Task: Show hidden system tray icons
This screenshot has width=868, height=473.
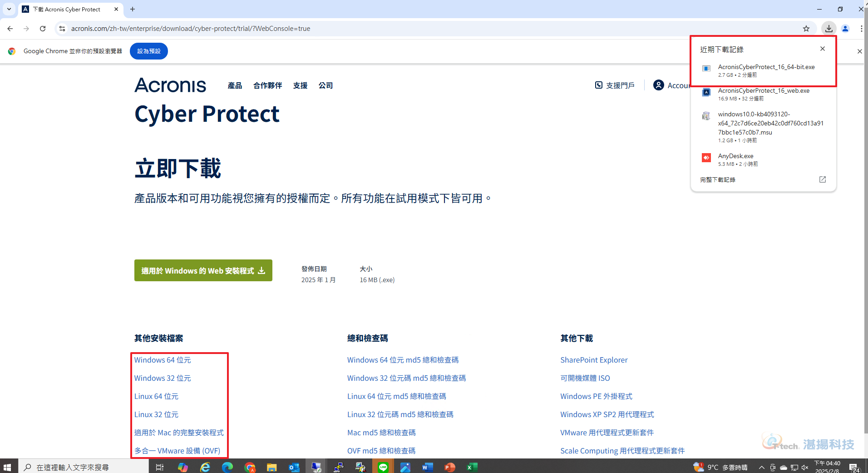Action: point(761,467)
